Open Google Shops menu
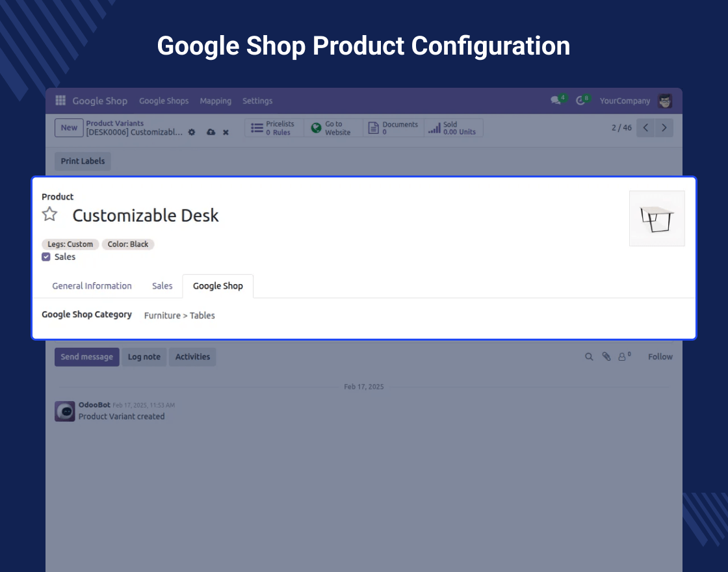 click(164, 101)
